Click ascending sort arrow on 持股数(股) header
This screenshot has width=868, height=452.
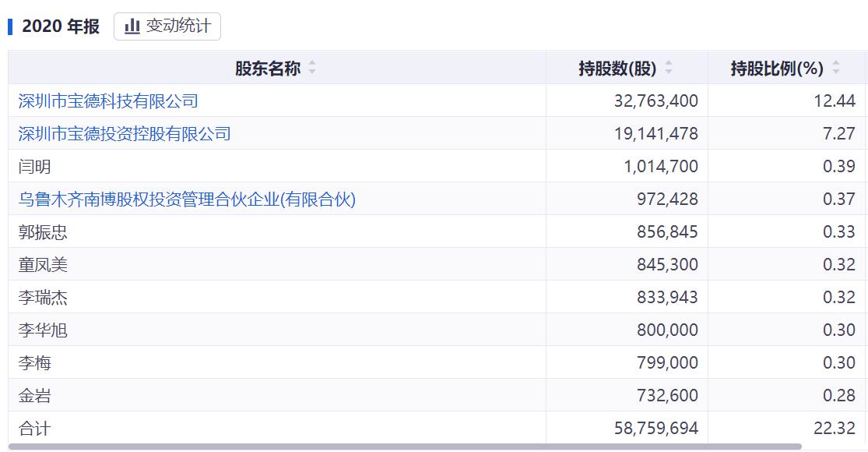click(x=668, y=63)
